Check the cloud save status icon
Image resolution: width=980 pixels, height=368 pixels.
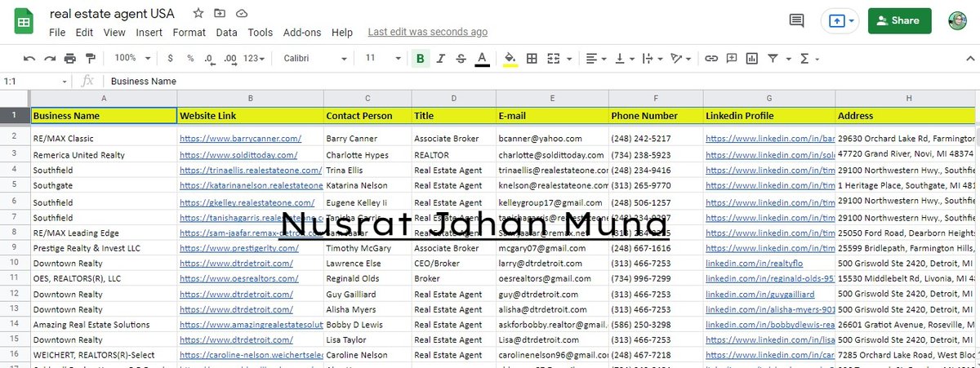[242, 15]
